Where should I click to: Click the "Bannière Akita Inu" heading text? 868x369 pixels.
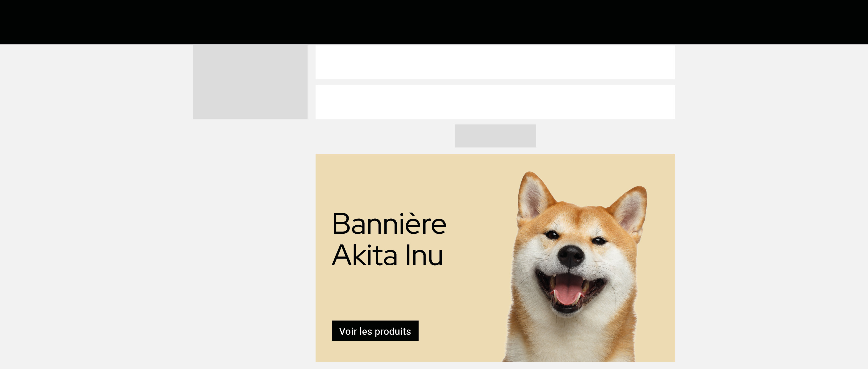[389, 239]
